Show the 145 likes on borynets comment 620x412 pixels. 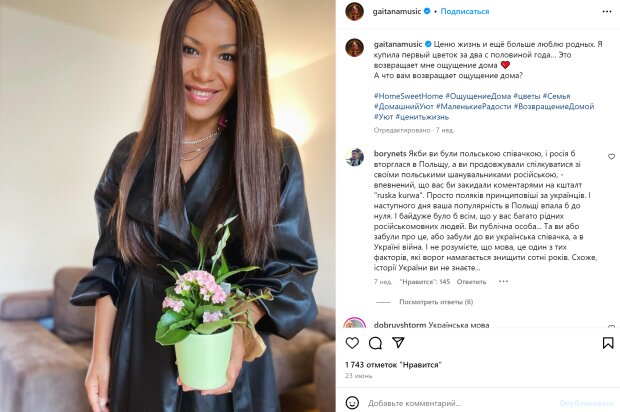(x=425, y=282)
